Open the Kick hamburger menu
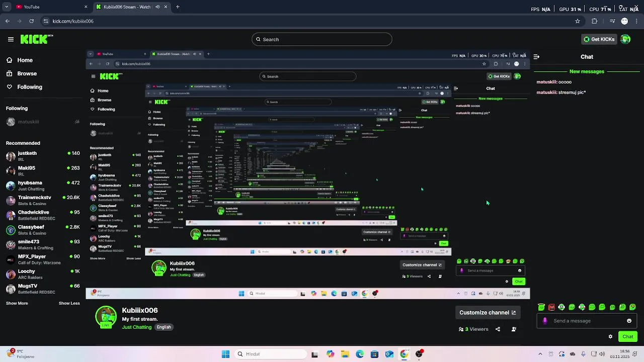The image size is (644, 362). [11, 39]
